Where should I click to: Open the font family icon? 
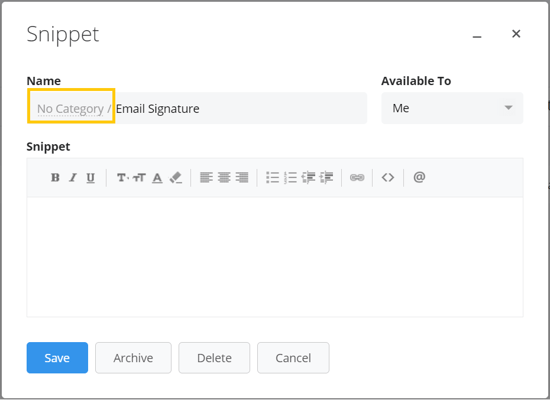coord(122,178)
